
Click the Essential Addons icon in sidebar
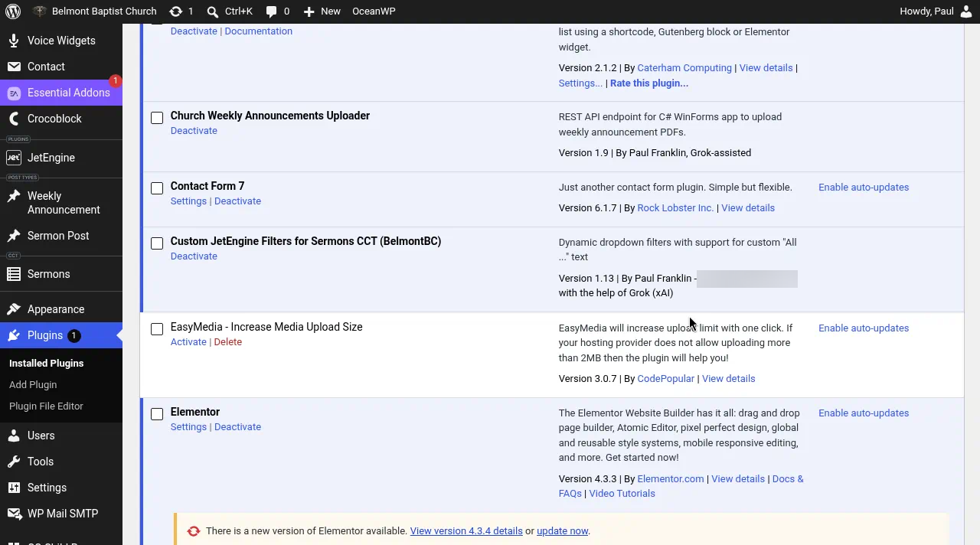pos(14,93)
